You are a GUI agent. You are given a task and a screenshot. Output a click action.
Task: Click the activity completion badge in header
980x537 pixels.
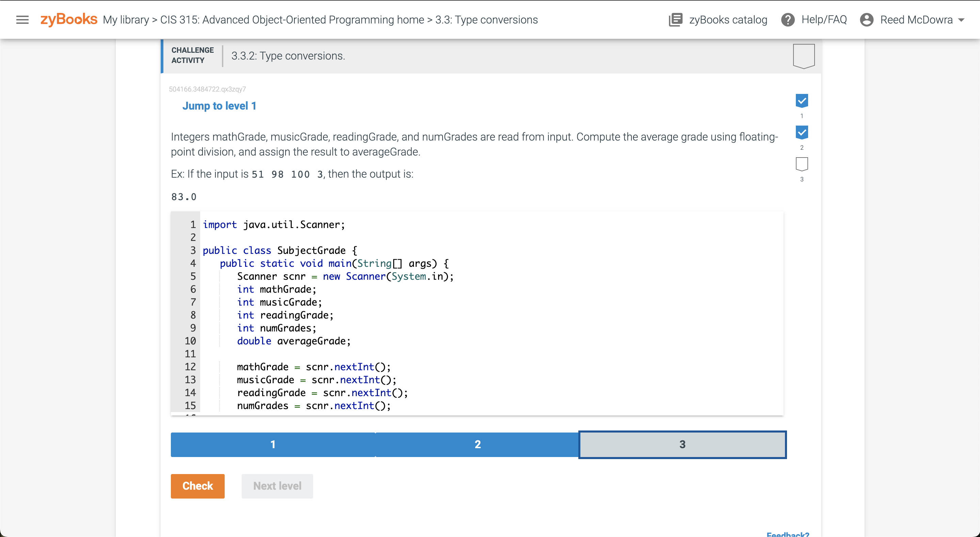click(803, 56)
